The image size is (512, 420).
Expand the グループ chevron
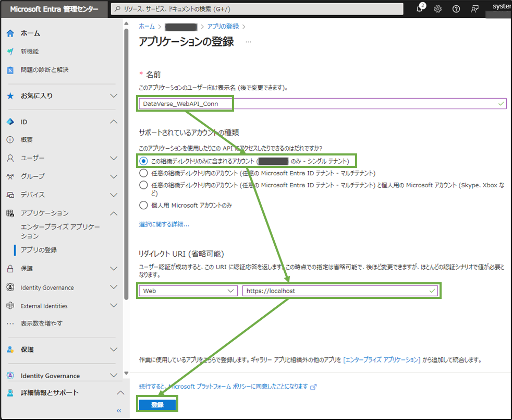114,176
